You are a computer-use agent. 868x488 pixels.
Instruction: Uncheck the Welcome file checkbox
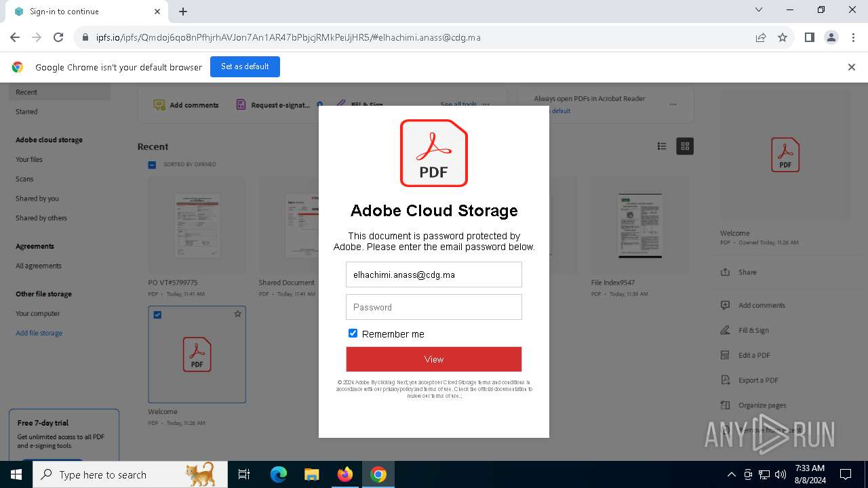(157, 314)
